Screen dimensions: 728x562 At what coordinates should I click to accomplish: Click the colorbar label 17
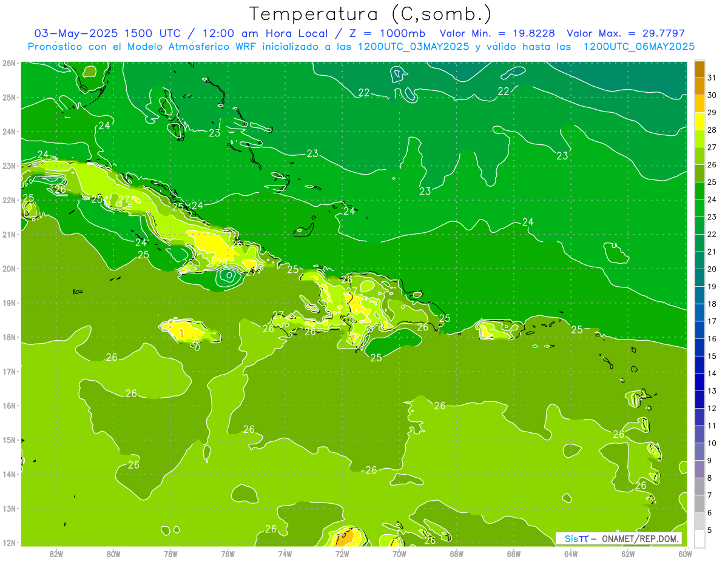[712, 321]
